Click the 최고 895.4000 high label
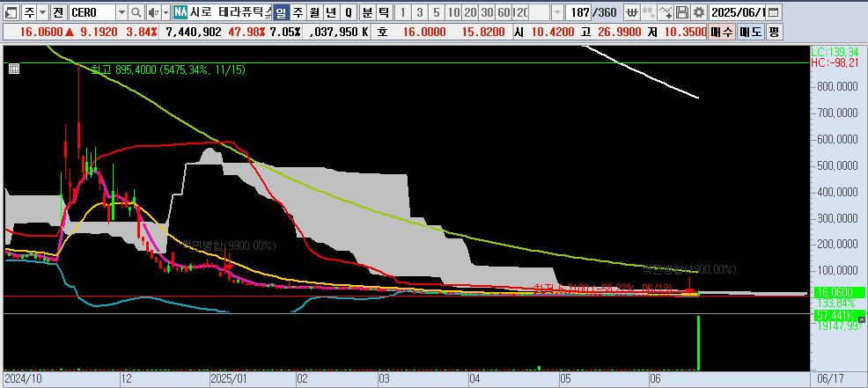 pos(168,70)
